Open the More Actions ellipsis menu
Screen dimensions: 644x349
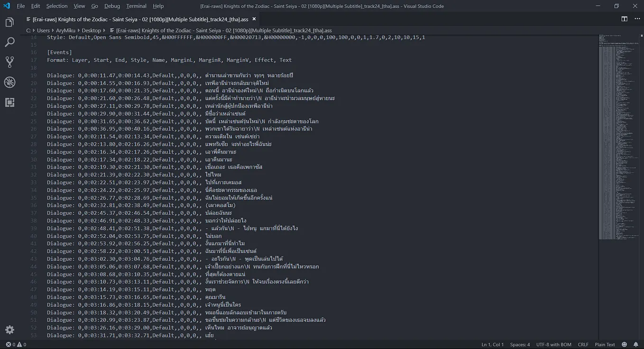637,18
